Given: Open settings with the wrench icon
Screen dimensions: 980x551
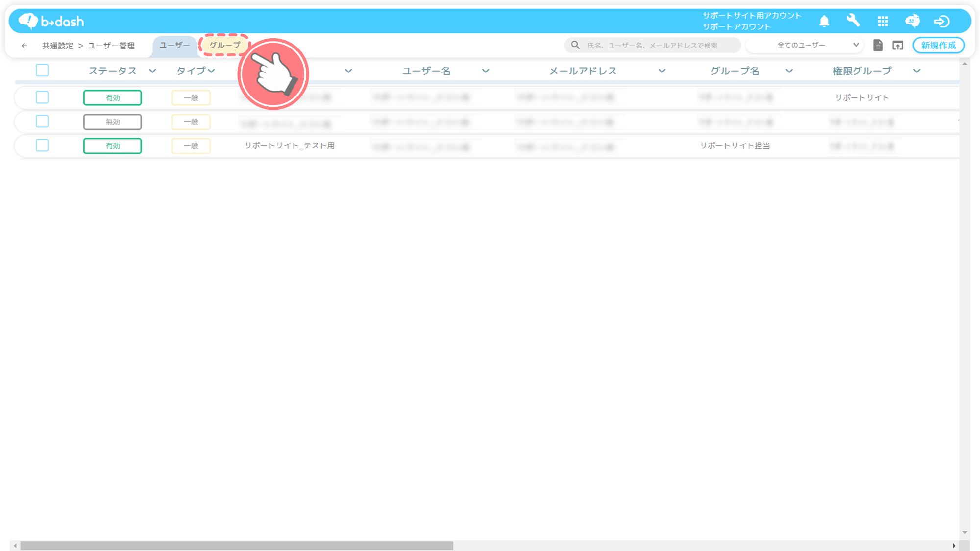Looking at the screenshot, I should coord(853,21).
